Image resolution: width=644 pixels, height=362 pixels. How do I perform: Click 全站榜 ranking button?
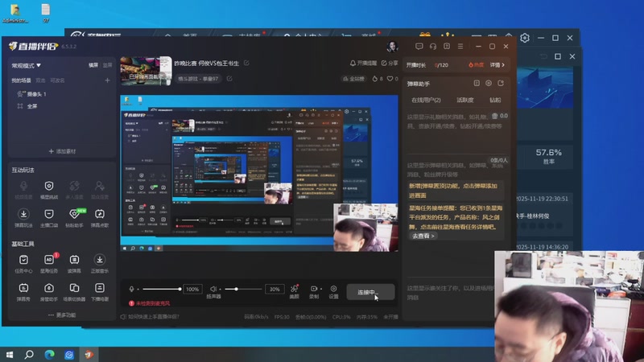click(353, 78)
